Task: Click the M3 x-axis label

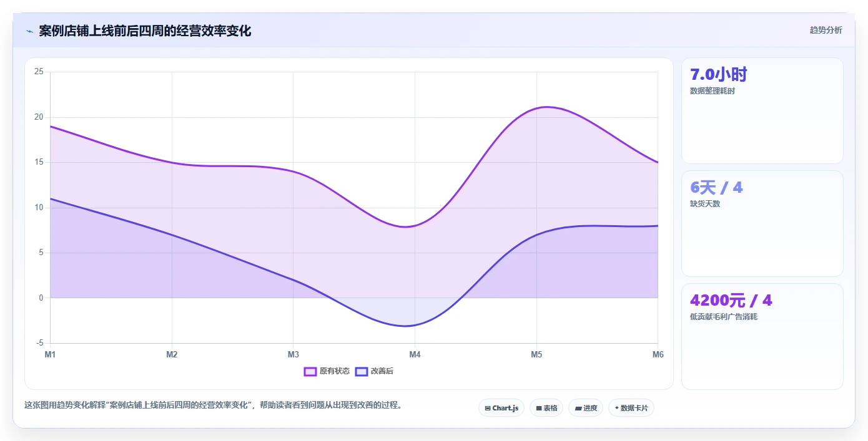Action: tap(293, 354)
